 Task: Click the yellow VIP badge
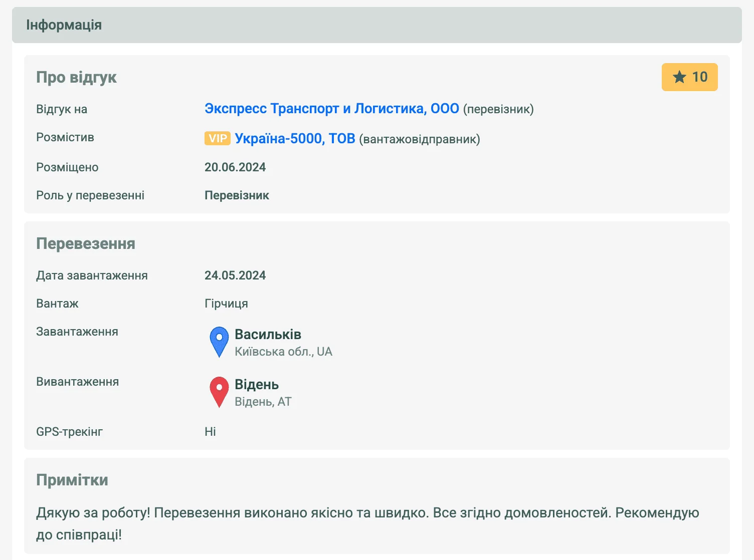tap(217, 139)
